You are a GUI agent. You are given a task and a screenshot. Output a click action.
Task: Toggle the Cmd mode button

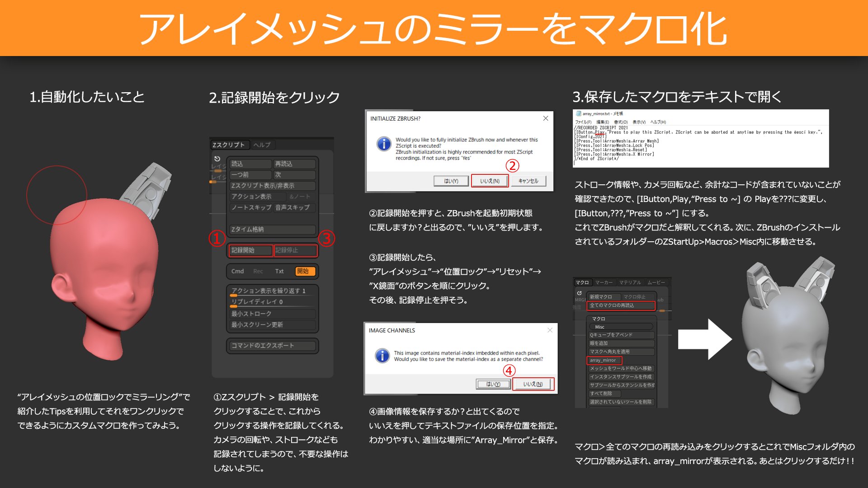[x=237, y=271]
